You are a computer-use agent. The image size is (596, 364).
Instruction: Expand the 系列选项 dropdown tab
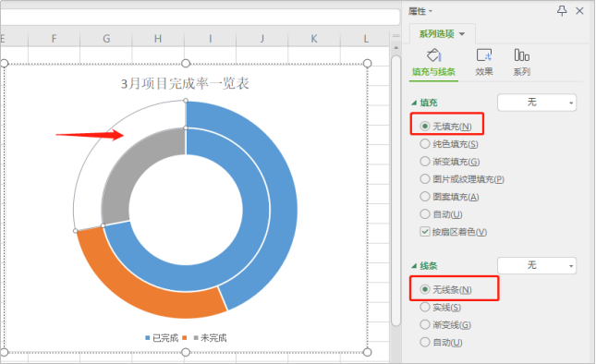(442, 34)
